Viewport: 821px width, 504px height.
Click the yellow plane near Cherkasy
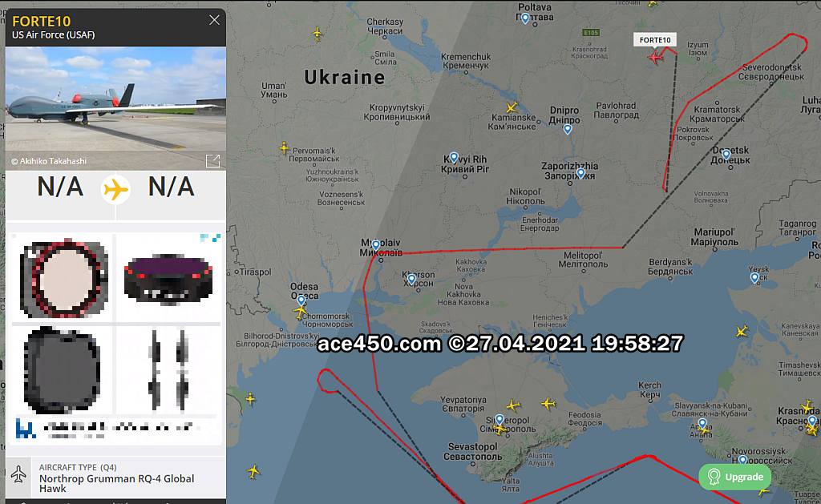[x=317, y=34]
